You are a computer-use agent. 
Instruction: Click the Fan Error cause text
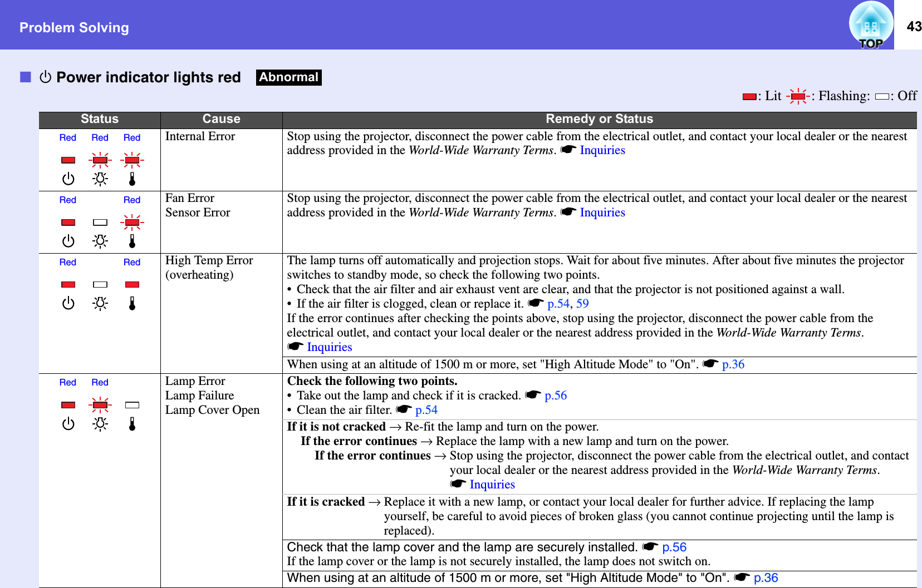[190, 198]
